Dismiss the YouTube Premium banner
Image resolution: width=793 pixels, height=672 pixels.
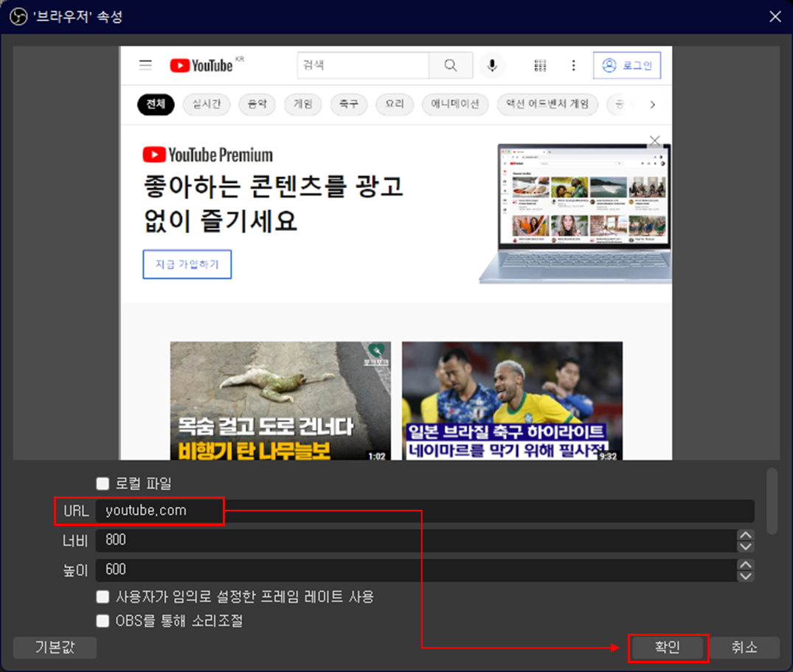(x=655, y=141)
